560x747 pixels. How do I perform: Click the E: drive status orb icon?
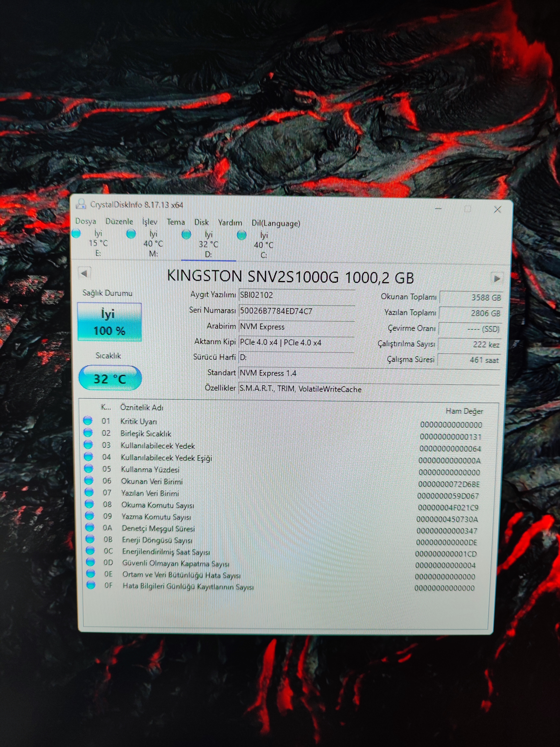pyautogui.click(x=76, y=233)
